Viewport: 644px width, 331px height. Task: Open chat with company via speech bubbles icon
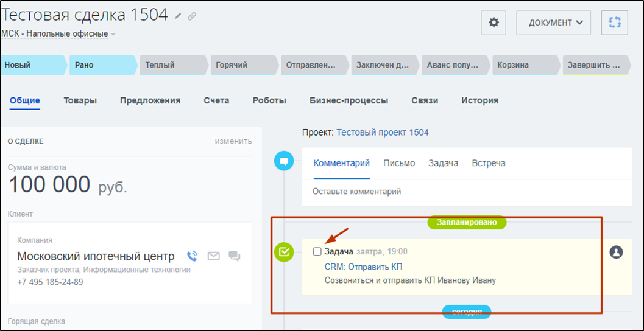234,256
